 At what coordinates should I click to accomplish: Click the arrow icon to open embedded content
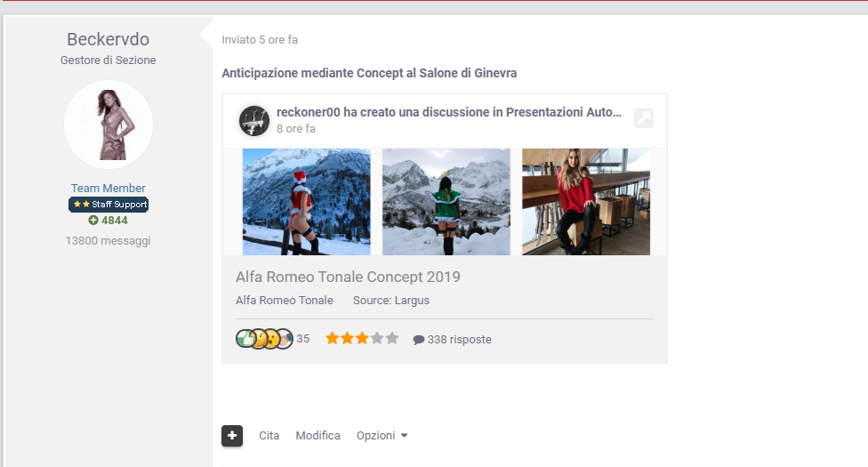(x=644, y=118)
